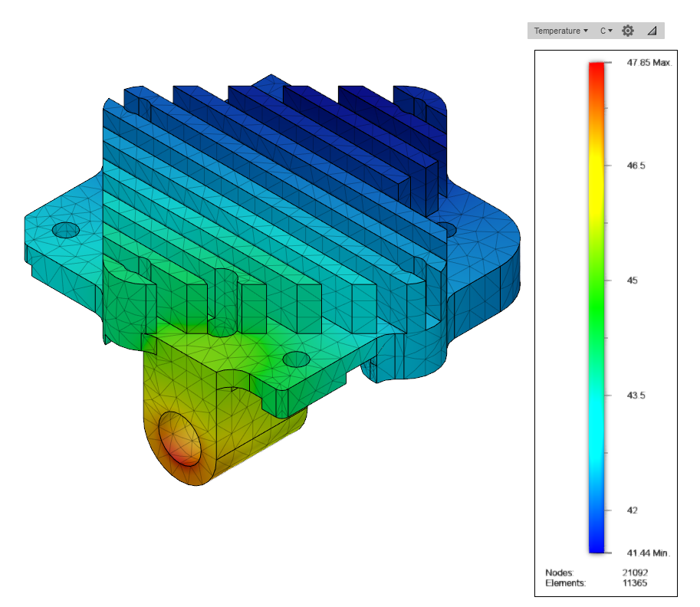The image size is (700, 607).
Task: Open the Temperature result type dropdown
Action: pyautogui.click(x=560, y=31)
